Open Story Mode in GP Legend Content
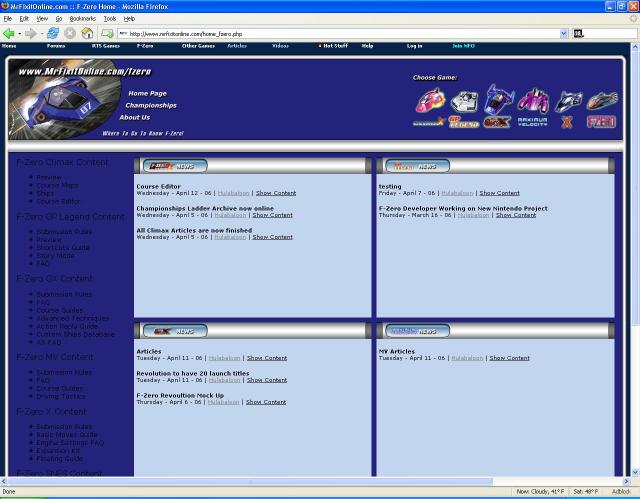Screen dimensions: 640x499 click(x=56, y=255)
